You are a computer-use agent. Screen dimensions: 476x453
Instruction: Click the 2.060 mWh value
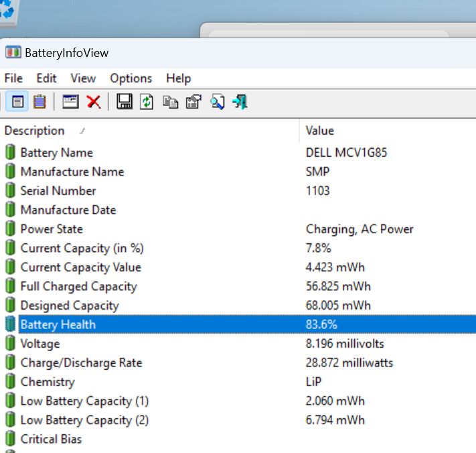pos(335,401)
